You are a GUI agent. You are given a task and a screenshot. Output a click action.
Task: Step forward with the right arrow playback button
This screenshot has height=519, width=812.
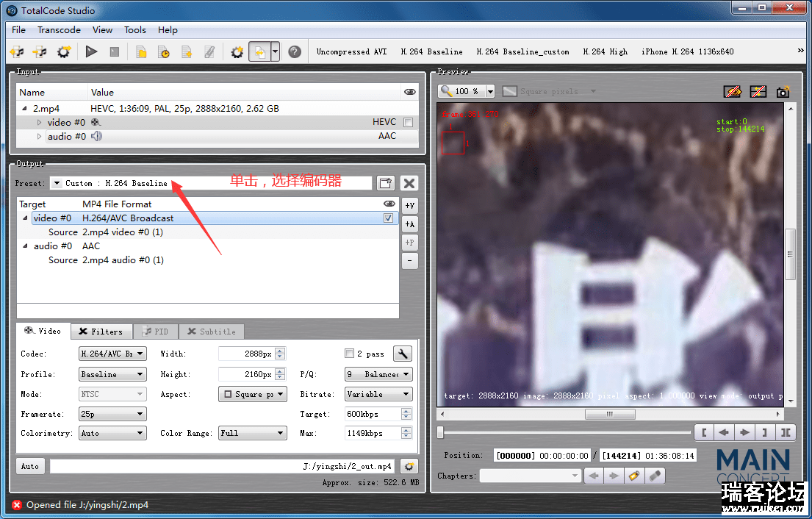(744, 432)
